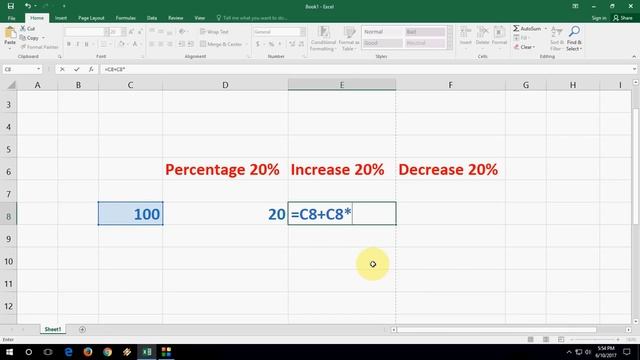Click the Sign in link
This screenshot has height=360, width=640.
click(x=599, y=18)
